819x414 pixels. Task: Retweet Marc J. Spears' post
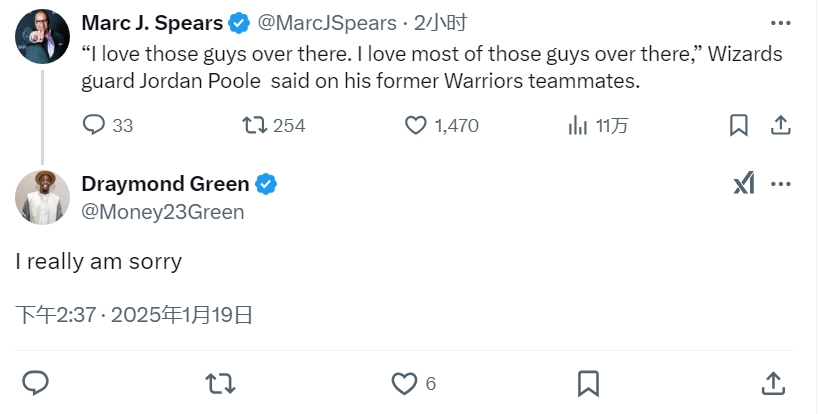[x=256, y=125]
